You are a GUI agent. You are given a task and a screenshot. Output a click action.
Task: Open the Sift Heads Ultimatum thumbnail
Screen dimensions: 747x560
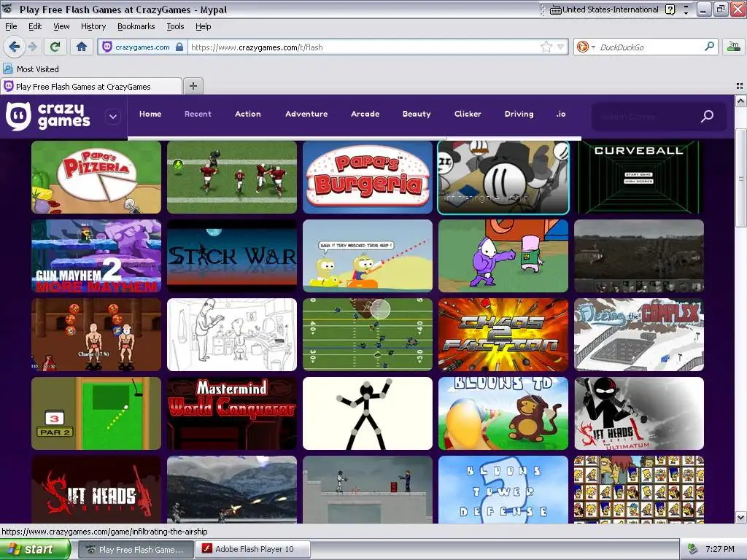point(639,413)
